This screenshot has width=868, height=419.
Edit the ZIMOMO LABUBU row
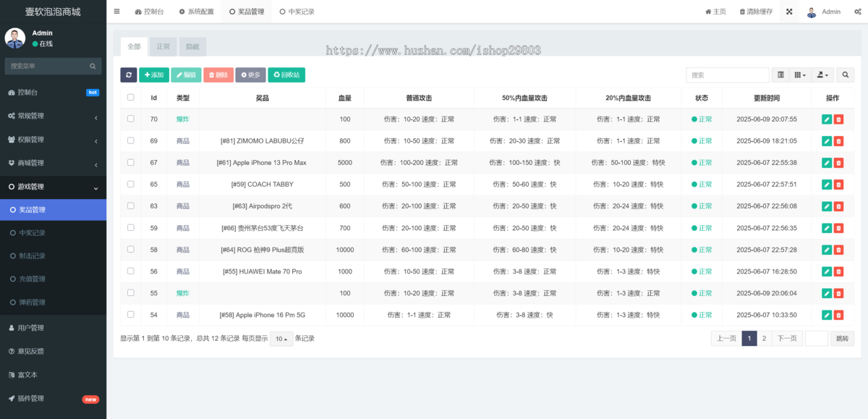tap(827, 141)
